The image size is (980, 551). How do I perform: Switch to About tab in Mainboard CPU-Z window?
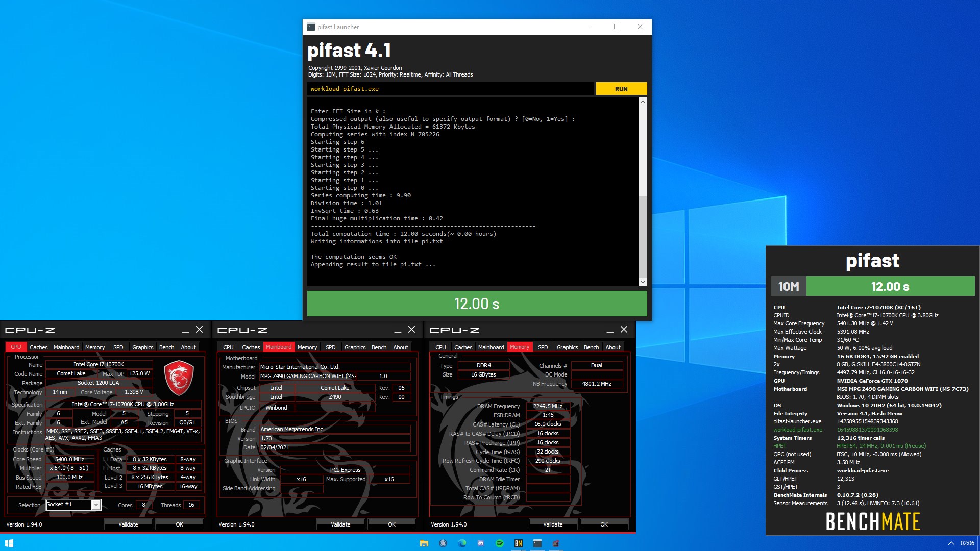coord(401,347)
